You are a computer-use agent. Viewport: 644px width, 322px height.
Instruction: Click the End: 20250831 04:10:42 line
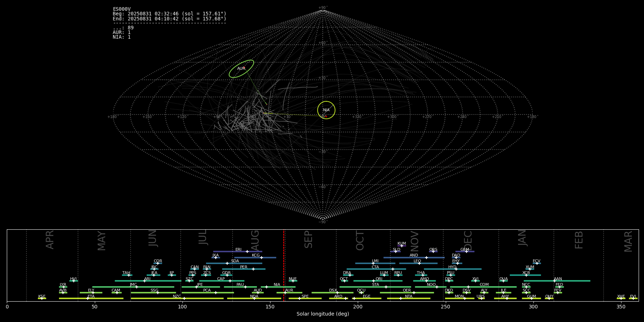tap(170, 19)
